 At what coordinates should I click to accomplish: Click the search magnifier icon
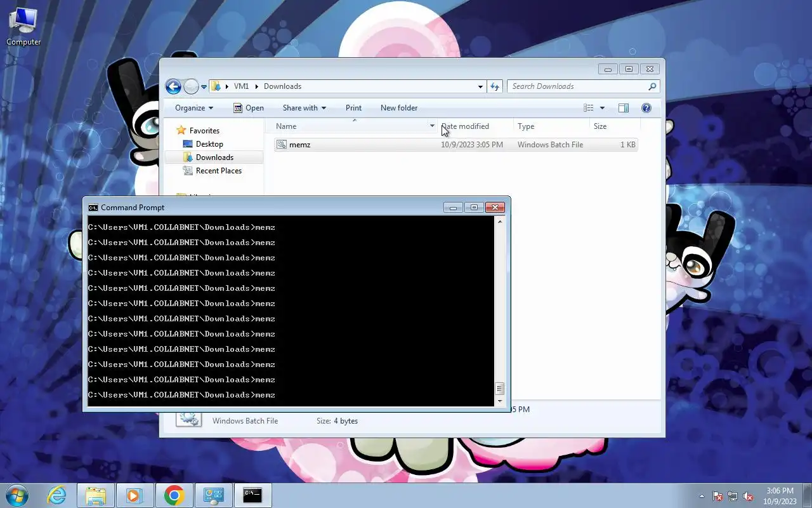652,86
